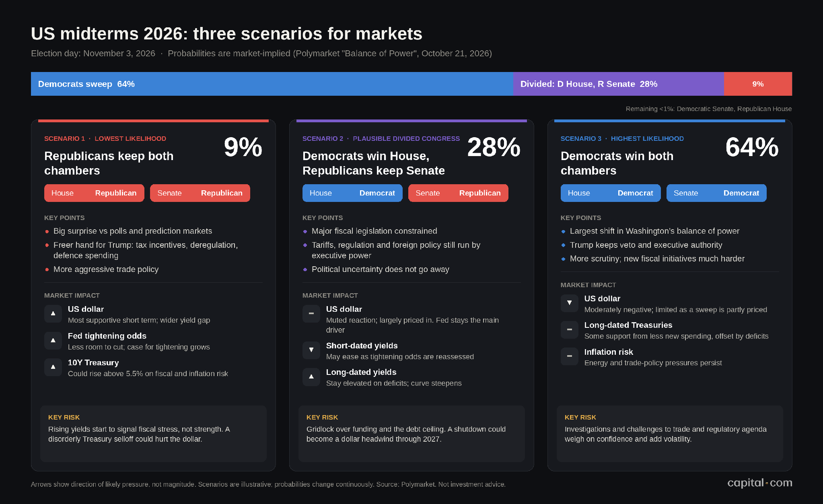The height and width of the screenshot is (504, 823).
Task: Click the Senate Democrat pill in Scenario 3
Action: 716,193
